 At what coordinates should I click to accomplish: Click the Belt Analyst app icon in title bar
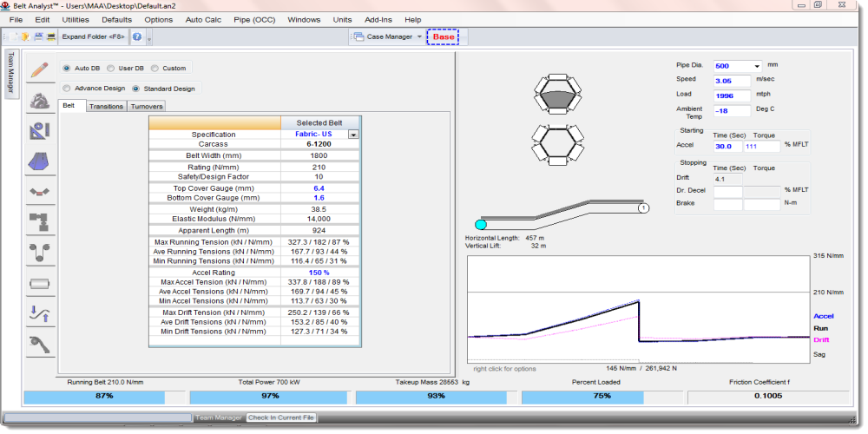tap(6, 5)
